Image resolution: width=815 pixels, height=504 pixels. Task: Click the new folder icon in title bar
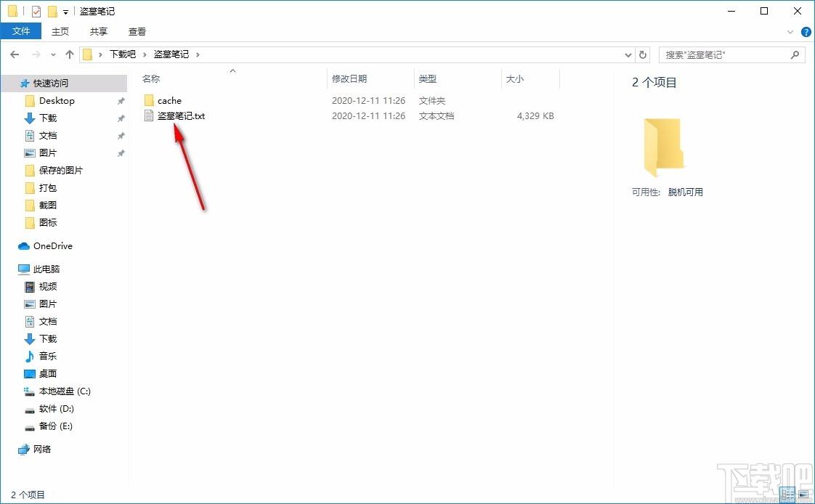point(52,11)
